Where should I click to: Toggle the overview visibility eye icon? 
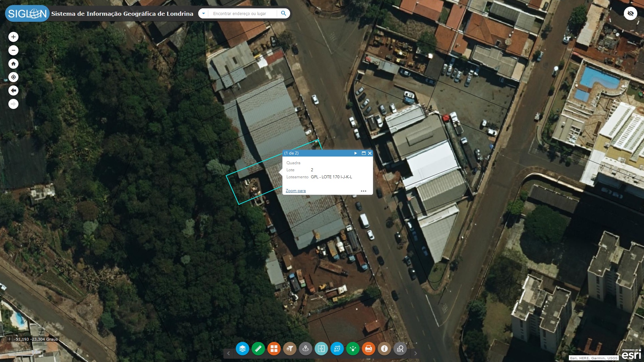[x=631, y=13]
